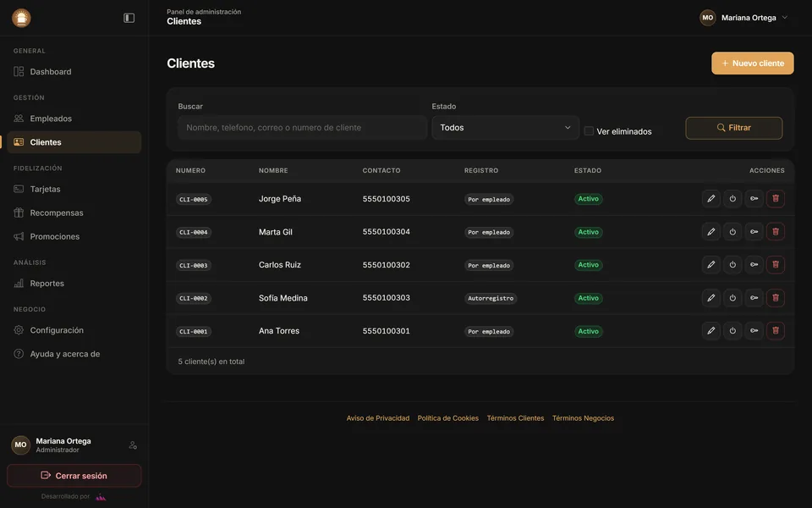The image size is (812, 508).
Task: Edit Ana Torres with pencil icon
Action: click(x=711, y=331)
